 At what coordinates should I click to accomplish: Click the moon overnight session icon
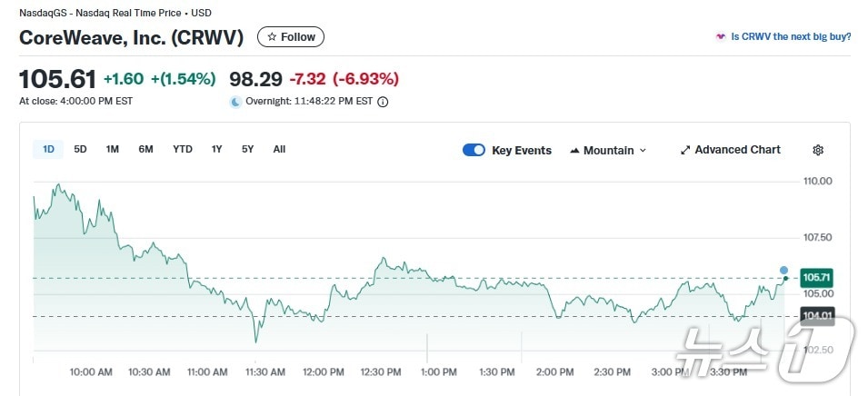(235, 102)
